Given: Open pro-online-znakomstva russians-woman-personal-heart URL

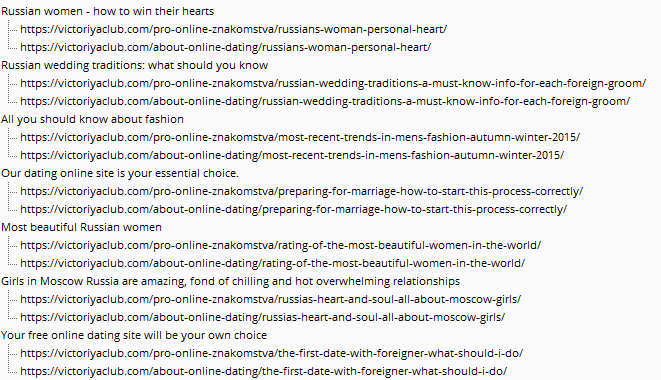Looking at the screenshot, I should 234,30.
